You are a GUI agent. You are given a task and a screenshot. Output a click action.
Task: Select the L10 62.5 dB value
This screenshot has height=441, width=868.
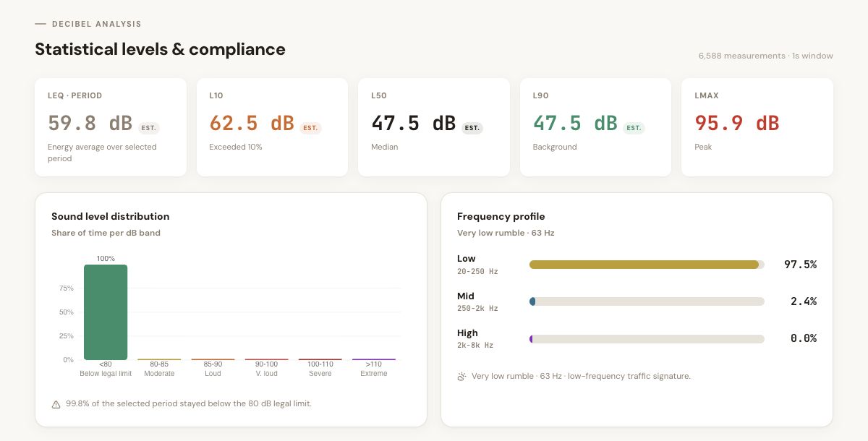tap(252, 124)
